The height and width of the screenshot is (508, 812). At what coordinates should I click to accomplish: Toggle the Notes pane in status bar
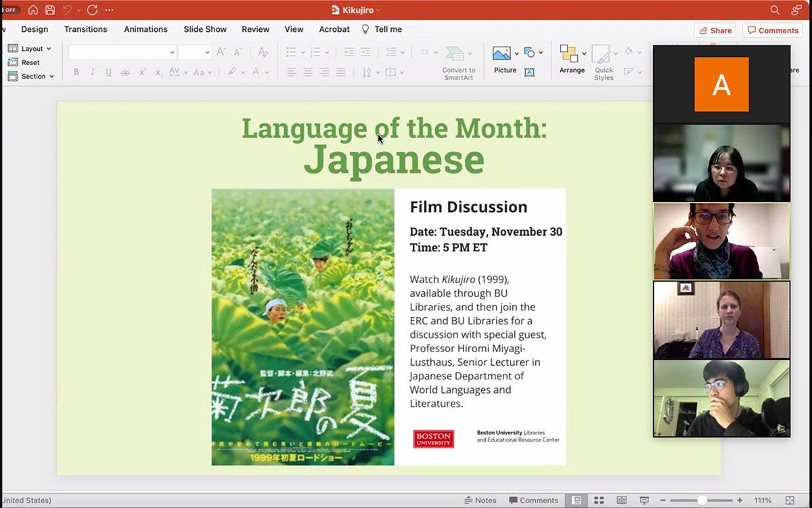click(480, 501)
